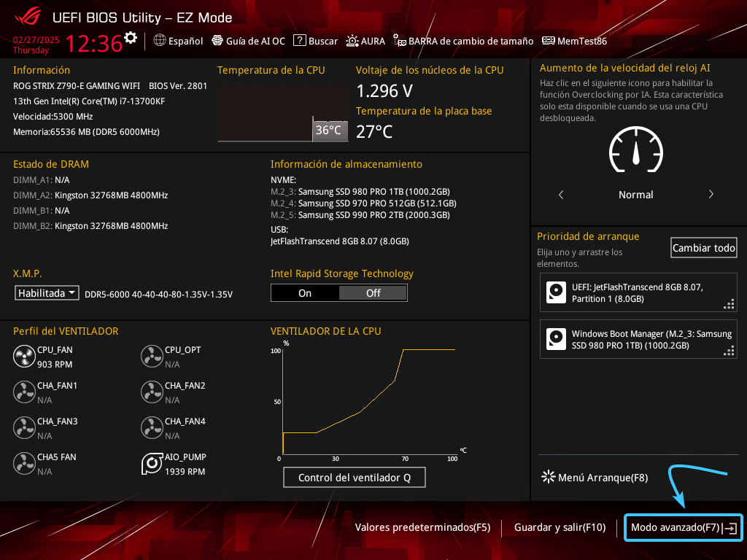Turn Intel Rapid Storage Technology On
The height and width of the screenshot is (560, 747).
click(x=305, y=293)
